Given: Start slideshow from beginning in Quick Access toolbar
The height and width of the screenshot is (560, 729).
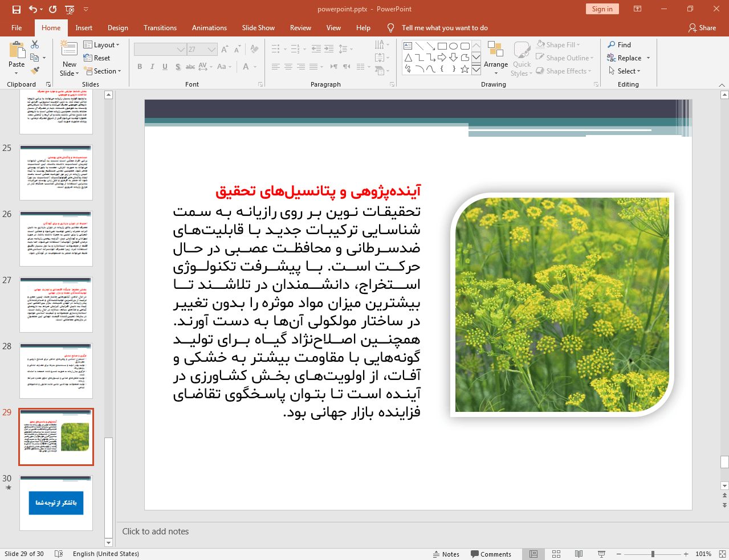Looking at the screenshot, I should [x=70, y=9].
